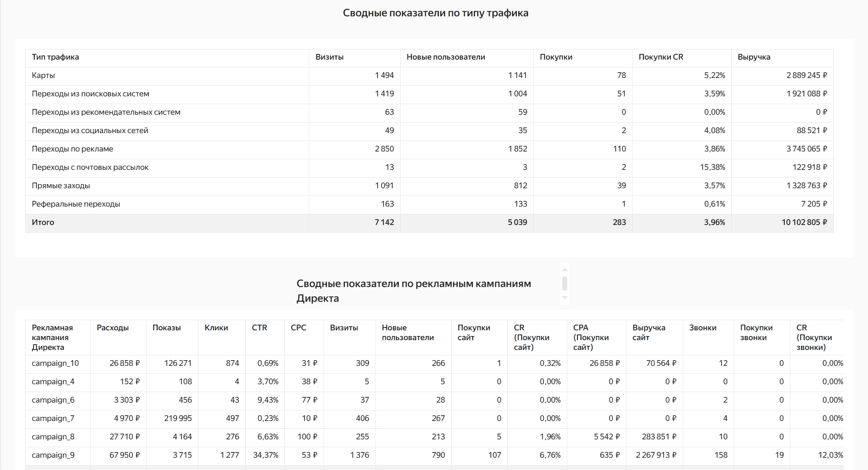Select the Карты traffic type row
Viewport: 868px width, 470px height.
(44, 76)
